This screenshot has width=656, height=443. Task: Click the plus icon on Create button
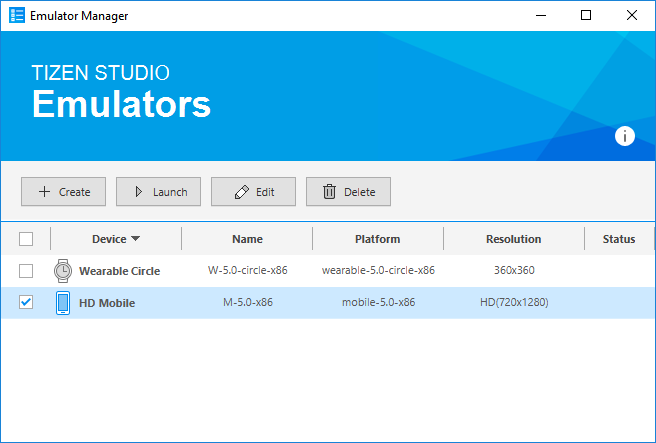(43, 192)
